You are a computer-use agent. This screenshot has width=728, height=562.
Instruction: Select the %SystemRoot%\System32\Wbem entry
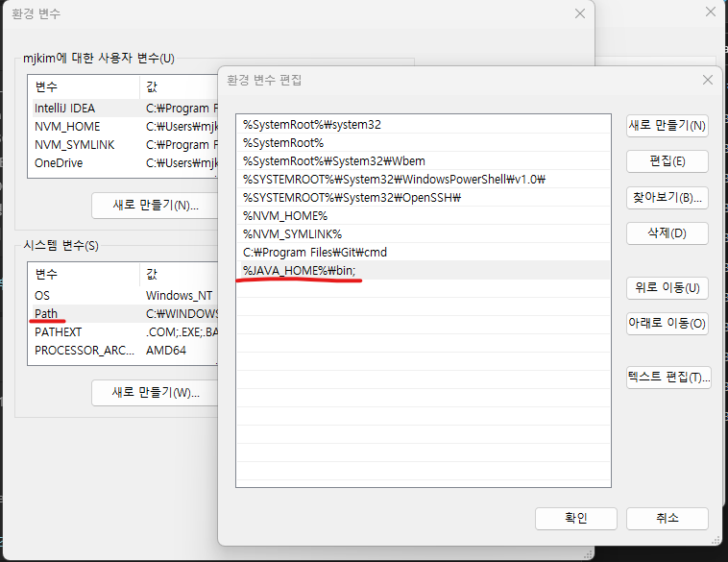click(424, 160)
